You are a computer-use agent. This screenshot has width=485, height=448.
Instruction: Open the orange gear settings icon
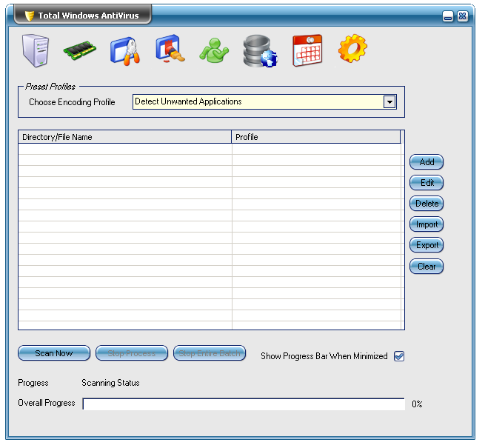click(x=352, y=49)
